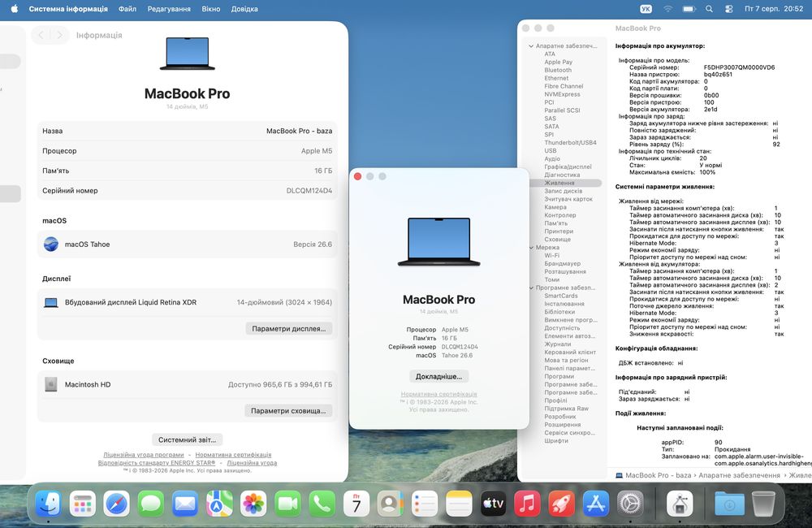
Task: Open the Phone app in Dock
Action: click(322, 503)
